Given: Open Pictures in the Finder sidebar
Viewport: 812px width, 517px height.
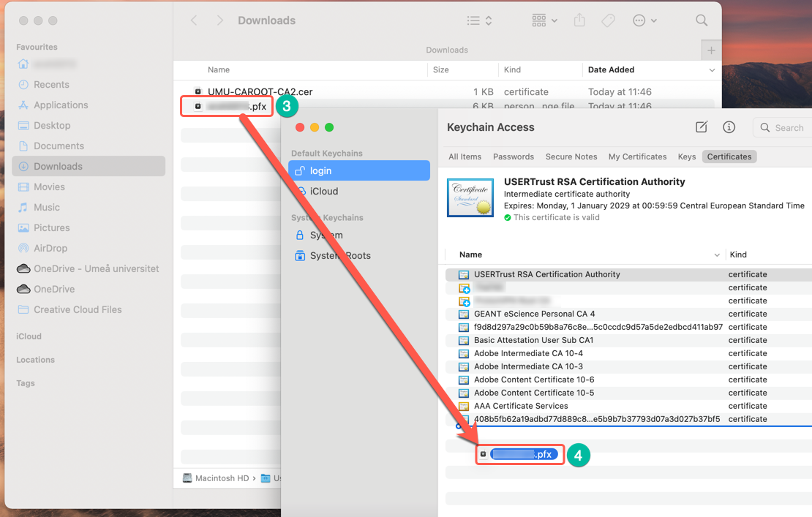Looking at the screenshot, I should 51,227.
